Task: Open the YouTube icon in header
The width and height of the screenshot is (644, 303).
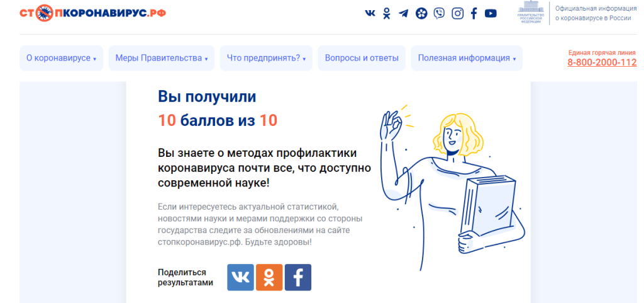Action: 491,13
